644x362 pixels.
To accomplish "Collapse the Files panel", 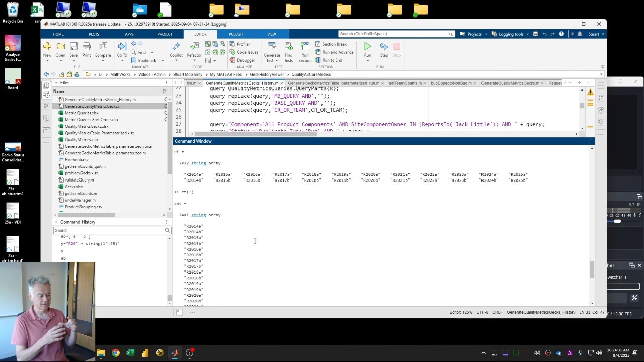I will pos(56,83).
